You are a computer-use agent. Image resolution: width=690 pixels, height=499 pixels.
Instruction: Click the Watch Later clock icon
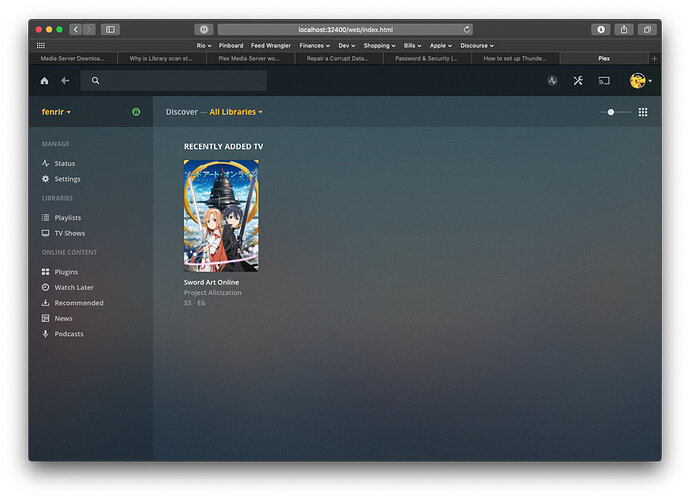pos(45,287)
